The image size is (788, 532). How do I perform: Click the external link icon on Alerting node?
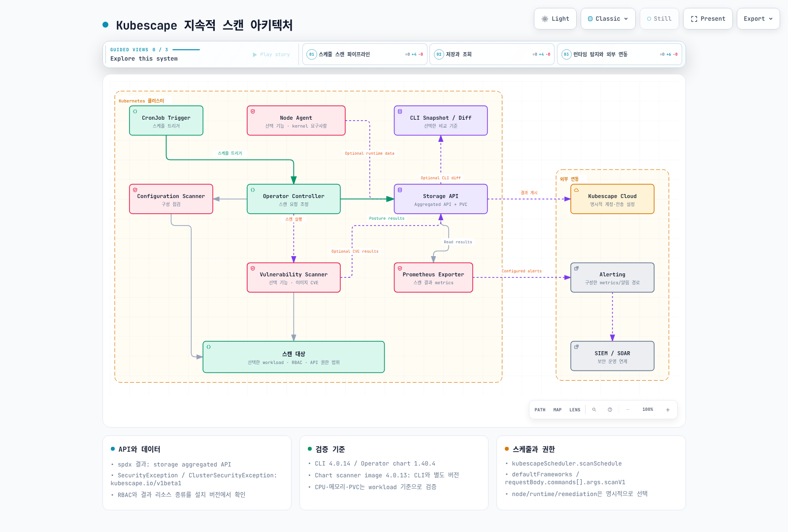[x=576, y=268]
